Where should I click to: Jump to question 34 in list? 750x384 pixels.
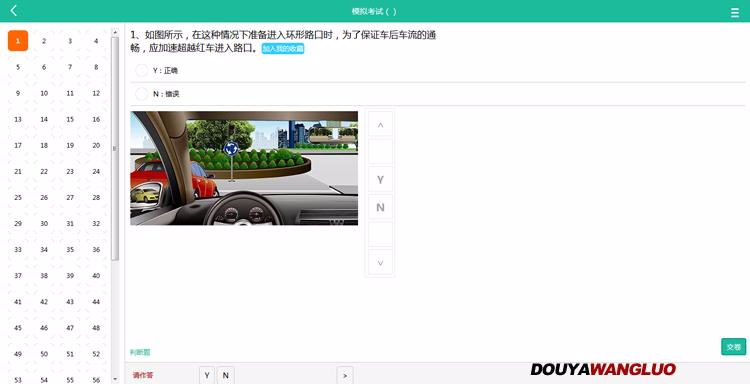pyautogui.click(x=44, y=250)
